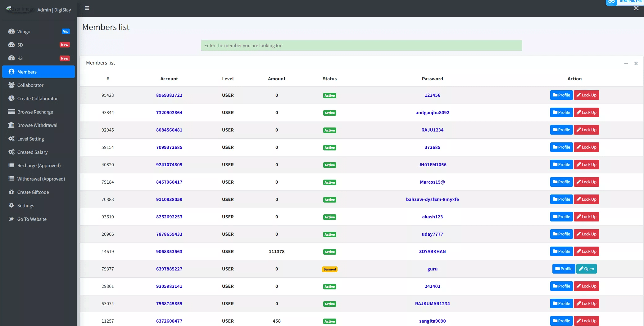
Task: Collapse the Members list card panel
Action: [x=626, y=64]
